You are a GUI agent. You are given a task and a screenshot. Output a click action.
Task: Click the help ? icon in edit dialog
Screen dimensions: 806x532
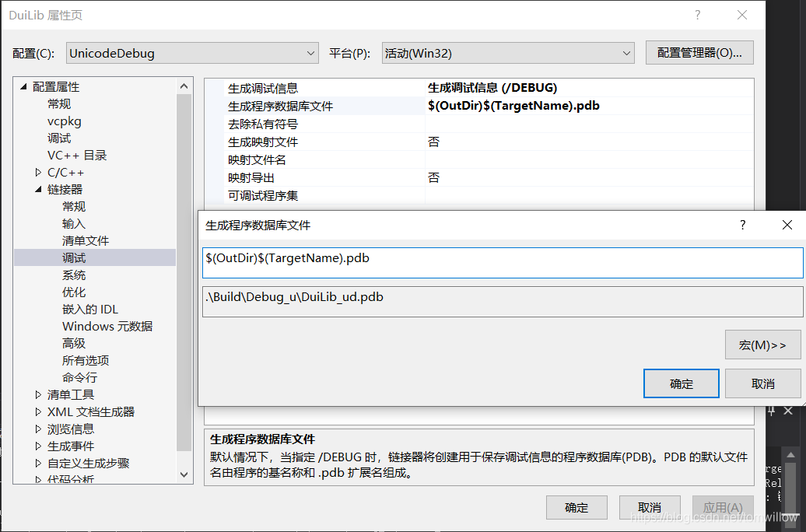coord(742,225)
